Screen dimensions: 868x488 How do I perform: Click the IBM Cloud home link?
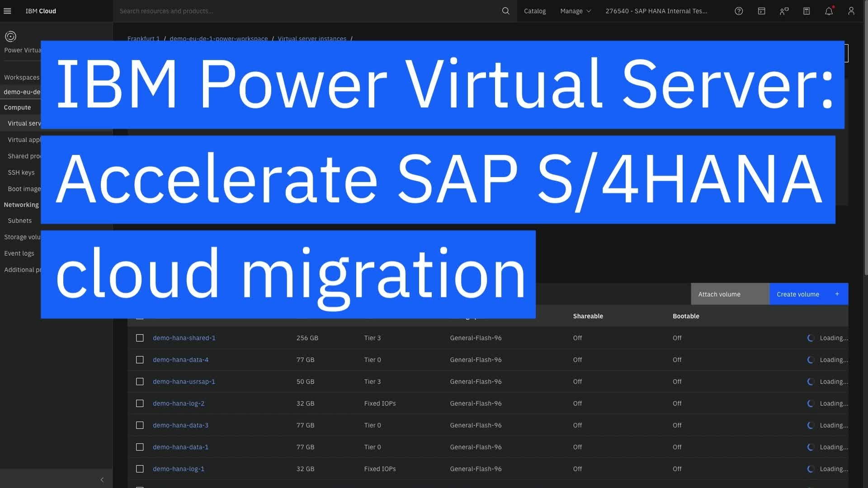[41, 11]
